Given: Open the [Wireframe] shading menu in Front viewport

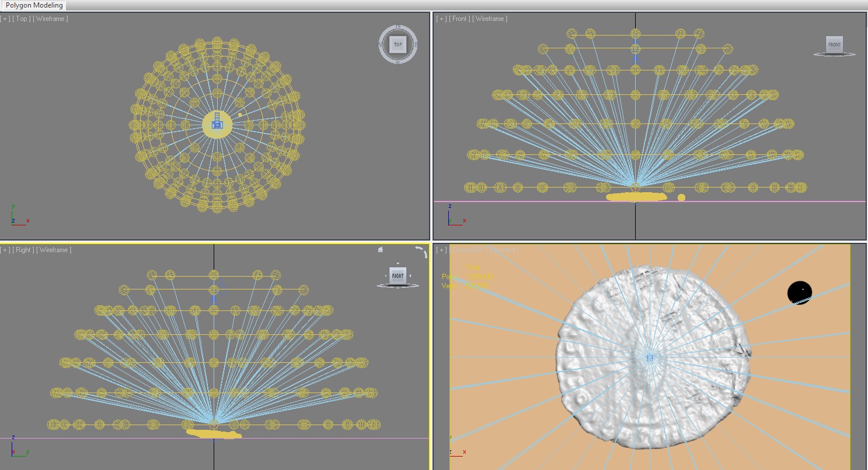Looking at the screenshot, I should click(x=490, y=19).
